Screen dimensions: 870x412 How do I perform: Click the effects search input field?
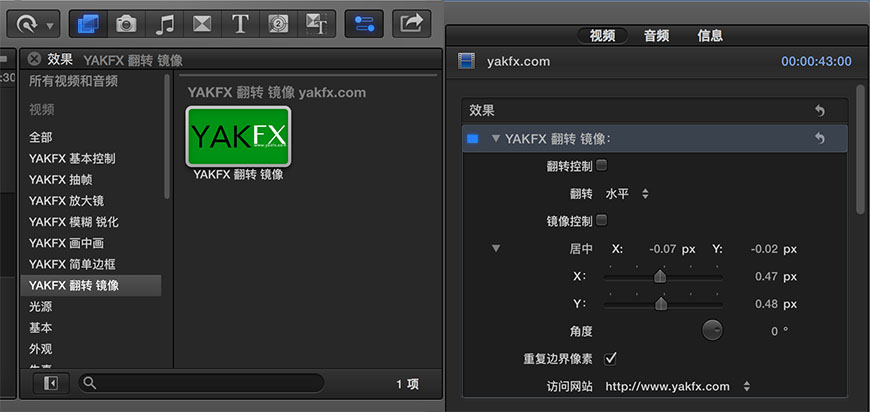201,383
